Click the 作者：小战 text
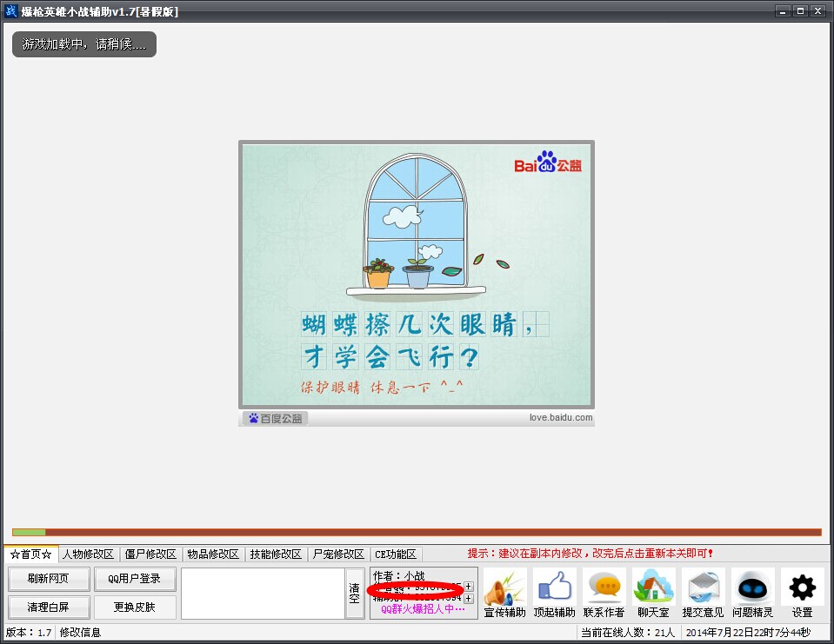Viewport: 834px width, 644px height. 399,575
